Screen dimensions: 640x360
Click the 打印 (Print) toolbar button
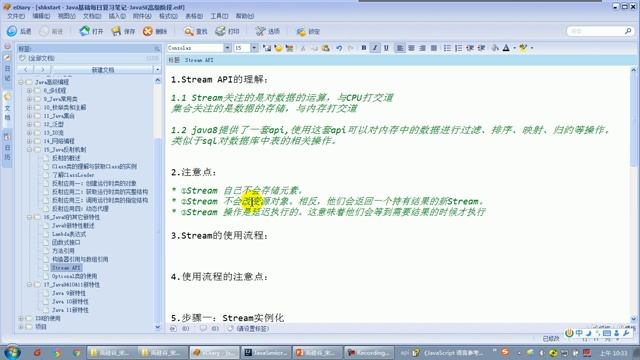[x=227, y=31]
